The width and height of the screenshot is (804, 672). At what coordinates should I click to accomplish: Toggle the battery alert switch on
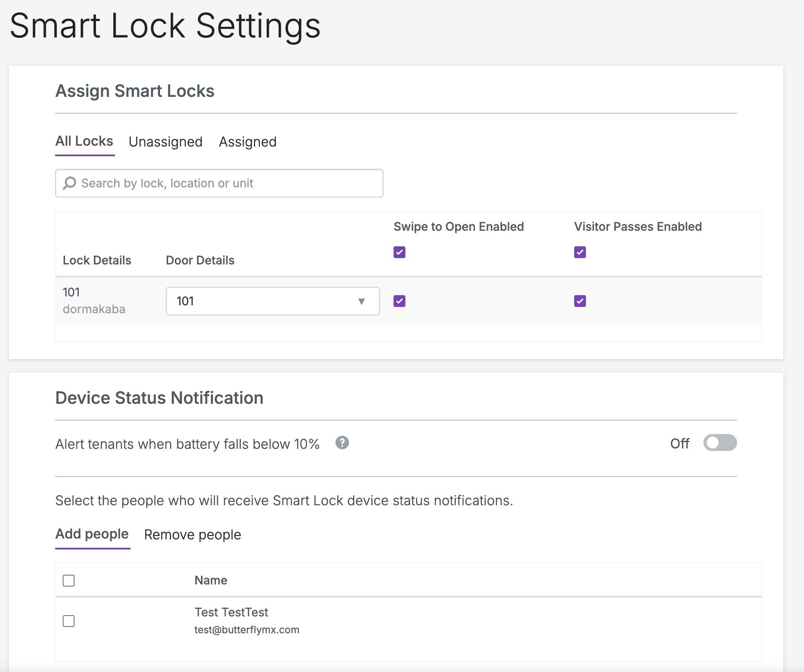(x=719, y=443)
